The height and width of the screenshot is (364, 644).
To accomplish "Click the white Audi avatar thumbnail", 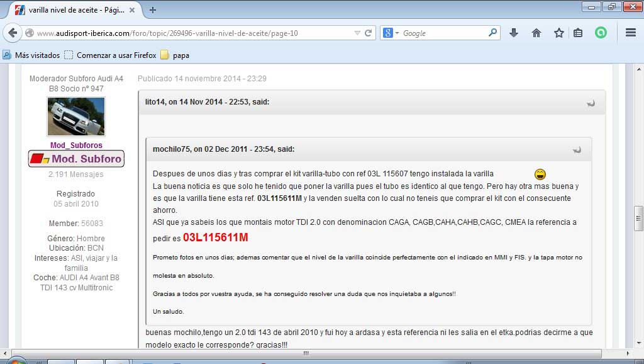I will [x=76, y=117].
